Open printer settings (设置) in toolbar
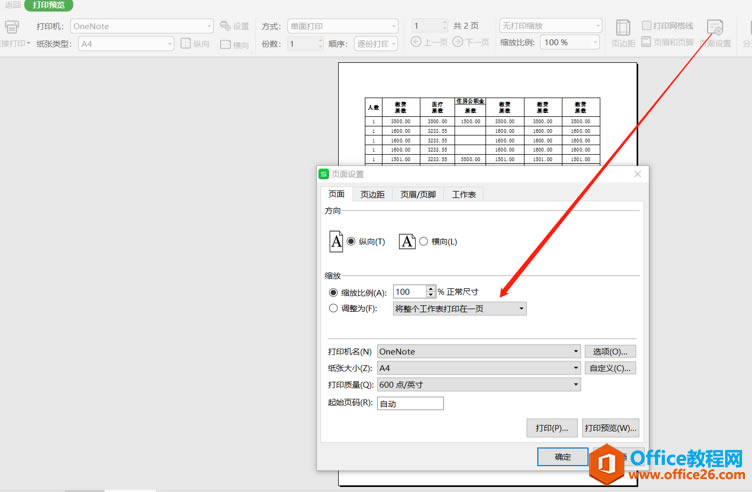 tap(234, 27)
